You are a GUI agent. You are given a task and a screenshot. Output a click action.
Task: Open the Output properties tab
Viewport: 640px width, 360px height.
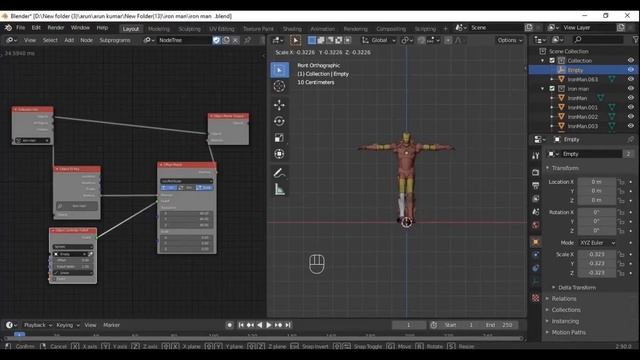(x=536, y=186)
